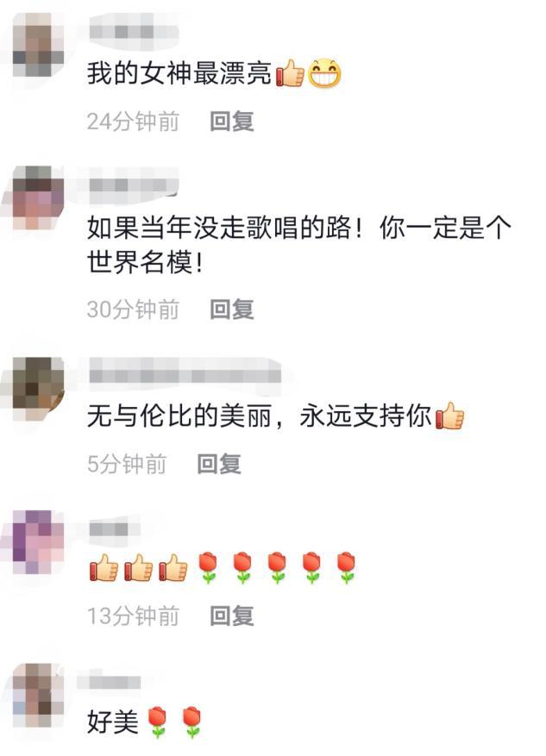546x756 pixels.
Task: Select the comment text 如果当年没走歌唱的路
Action: pos(219,228)
